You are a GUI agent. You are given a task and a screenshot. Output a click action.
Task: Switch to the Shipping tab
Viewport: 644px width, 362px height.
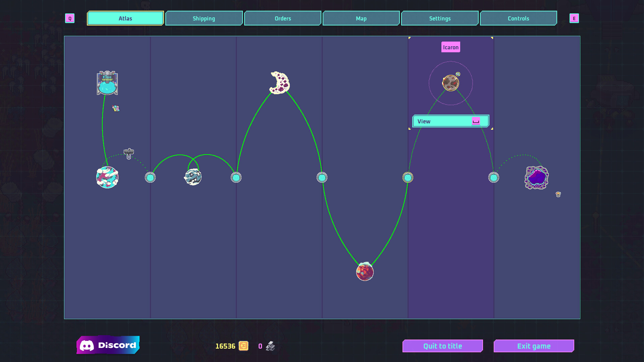(204, 18)
